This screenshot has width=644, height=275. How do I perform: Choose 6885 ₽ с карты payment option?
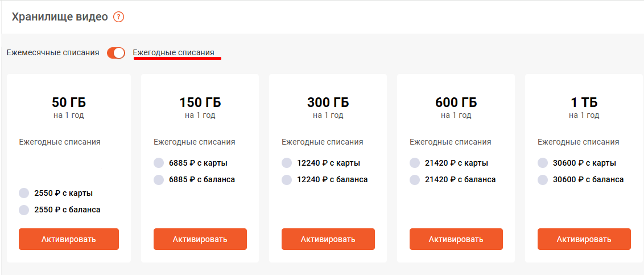[159, 163]
